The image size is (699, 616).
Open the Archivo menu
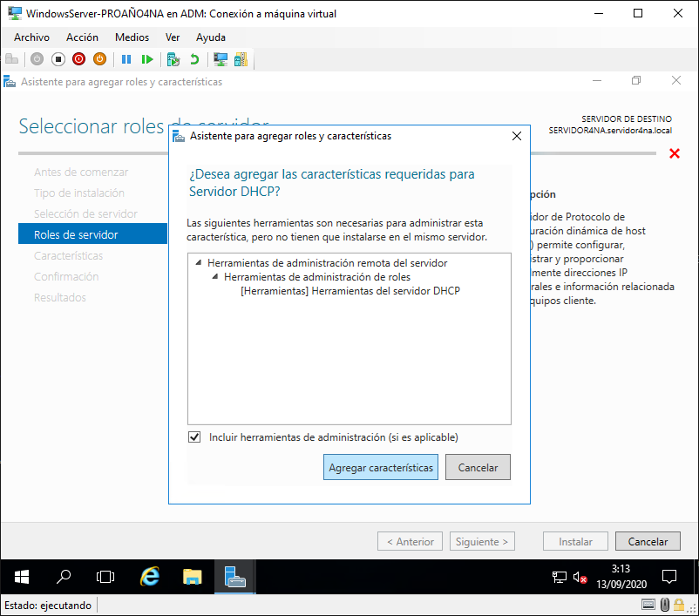coord(31,37)
